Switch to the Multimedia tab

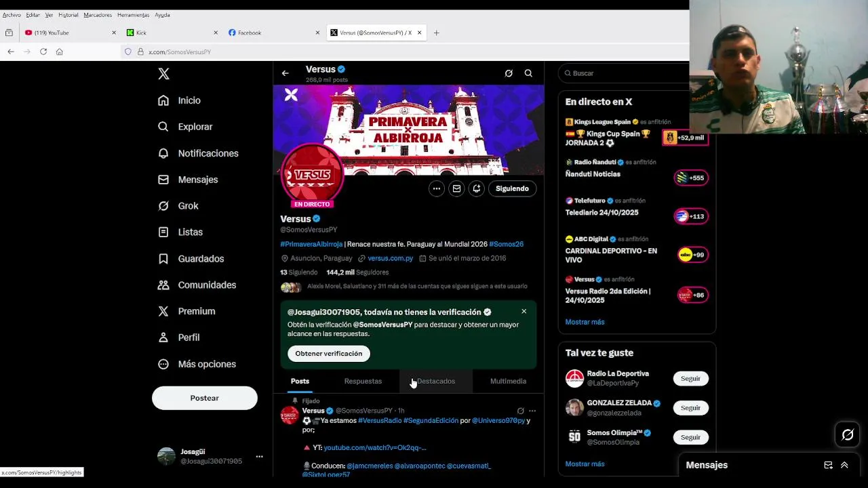click(508, 381)
